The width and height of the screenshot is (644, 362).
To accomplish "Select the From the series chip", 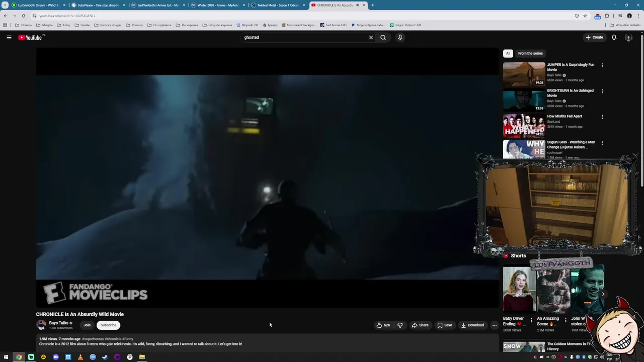I will [530, 53].
